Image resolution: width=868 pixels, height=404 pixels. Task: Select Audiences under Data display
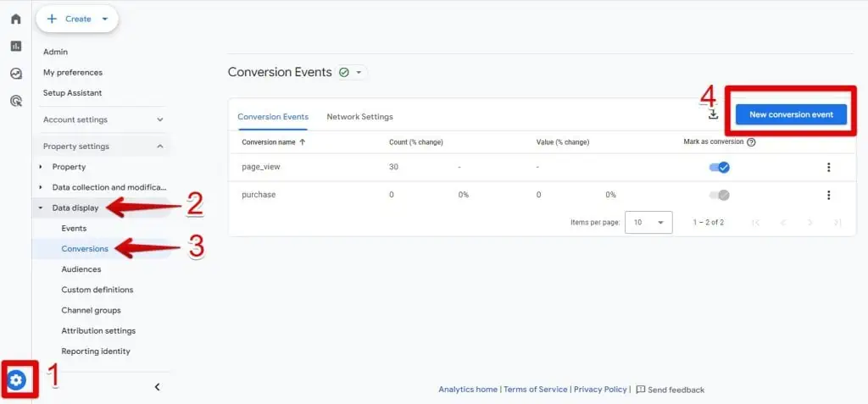click(x=81, y=269)
